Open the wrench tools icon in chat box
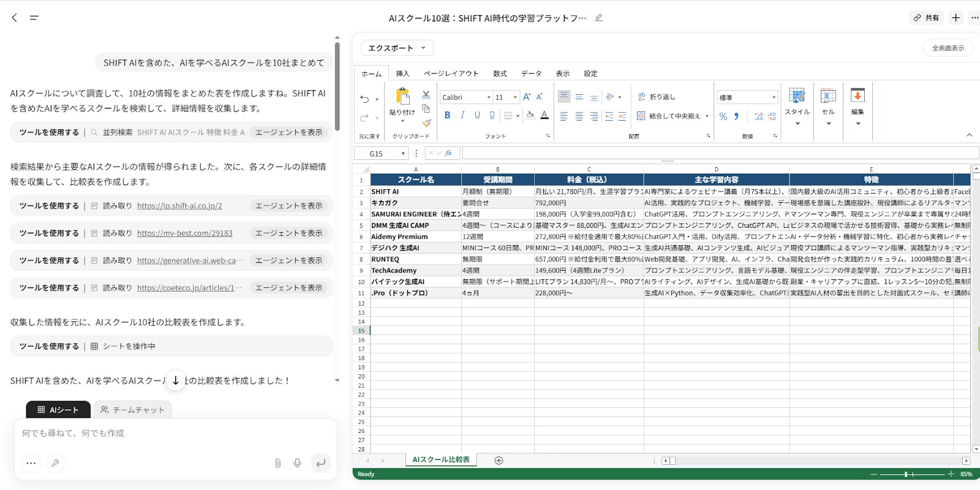980x490 pixels. [x=55, y=463]
